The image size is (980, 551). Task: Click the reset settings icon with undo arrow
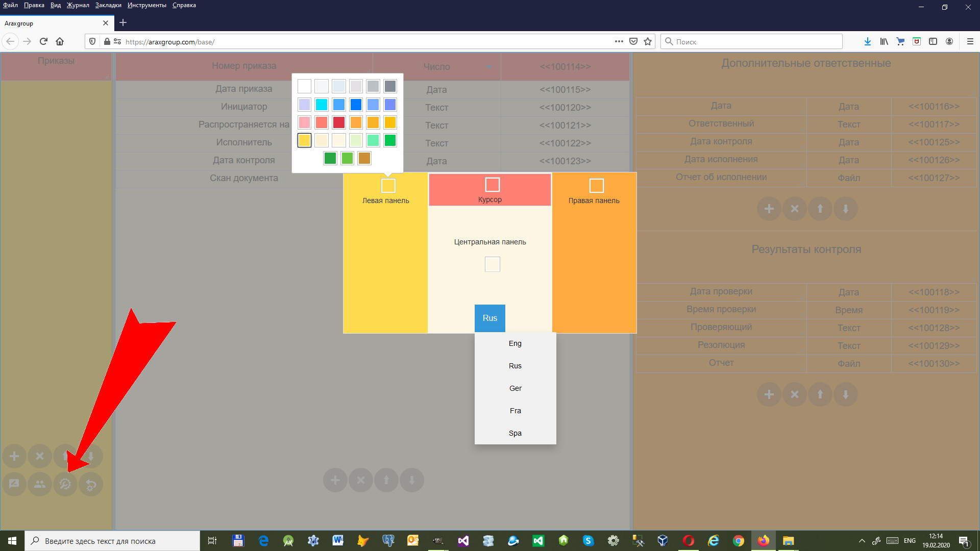(91, 484)
